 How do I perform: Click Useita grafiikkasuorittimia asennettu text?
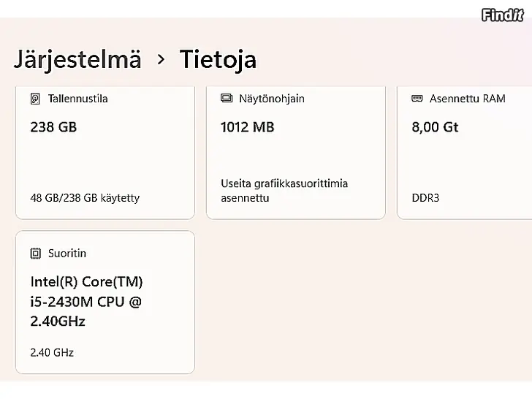(284, 191)
